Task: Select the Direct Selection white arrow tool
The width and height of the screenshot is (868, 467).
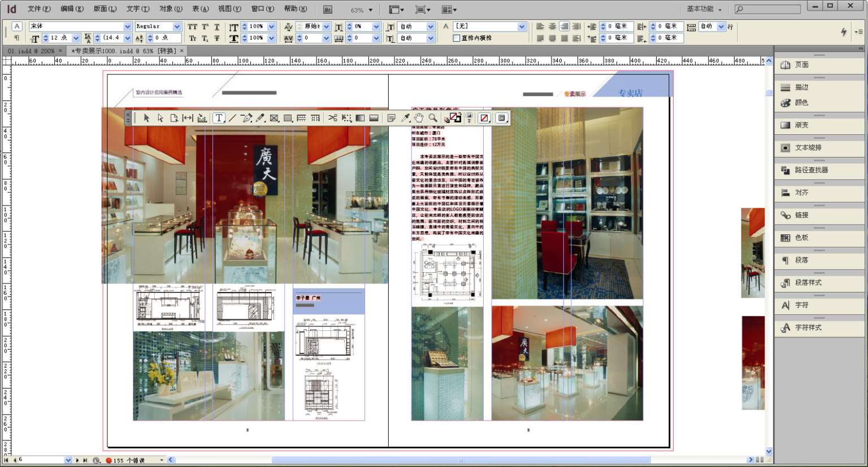Action: (x=160, y=118)
